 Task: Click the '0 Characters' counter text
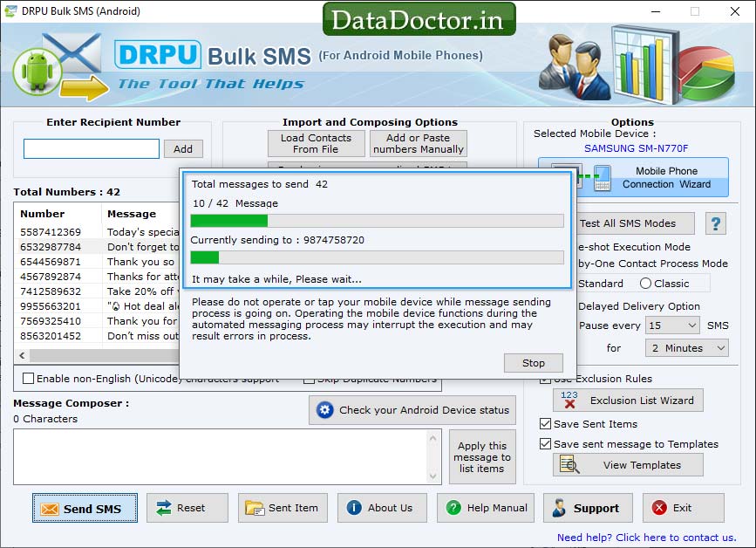click(x=45, y=419)
